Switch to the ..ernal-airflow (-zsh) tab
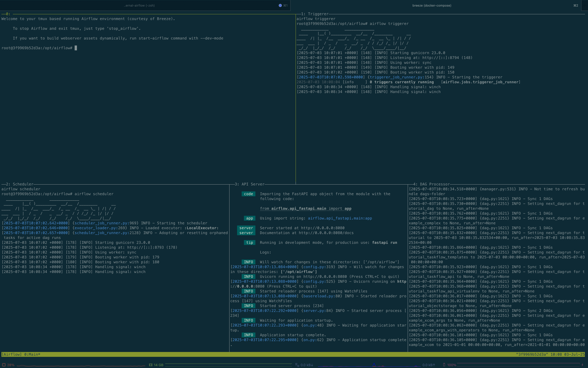Image resolution: width=588 pixels, height=368 pixels. pyautogui.click(x=145, y=5)
